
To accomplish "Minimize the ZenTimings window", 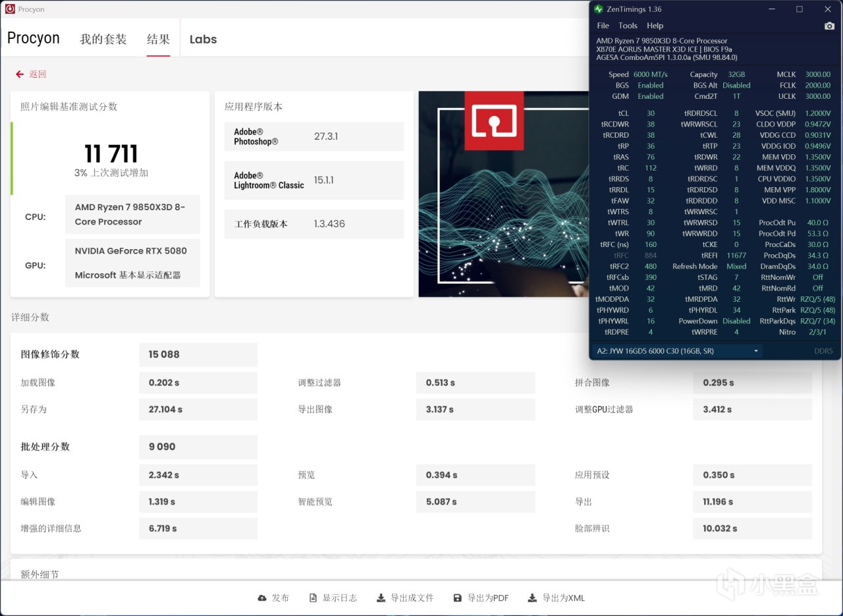I will click(771, 9).
